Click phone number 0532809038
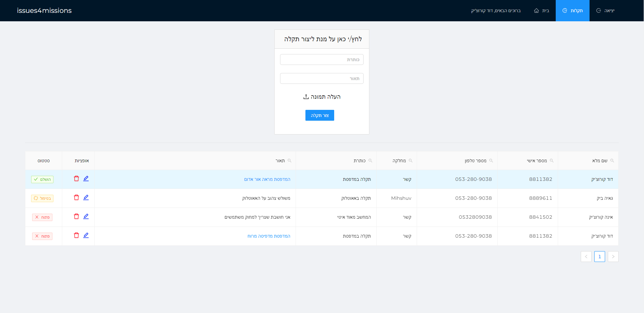This screenshot has width=644, height=313. (x=475, y=217)
